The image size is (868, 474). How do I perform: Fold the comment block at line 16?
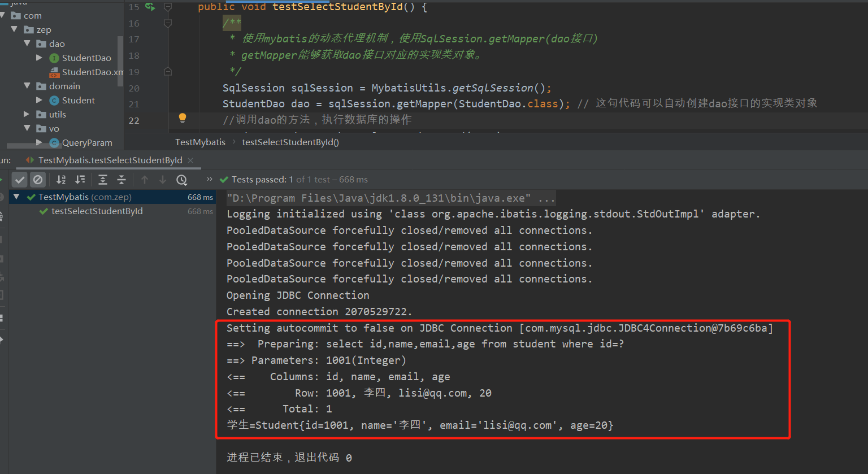168,23
